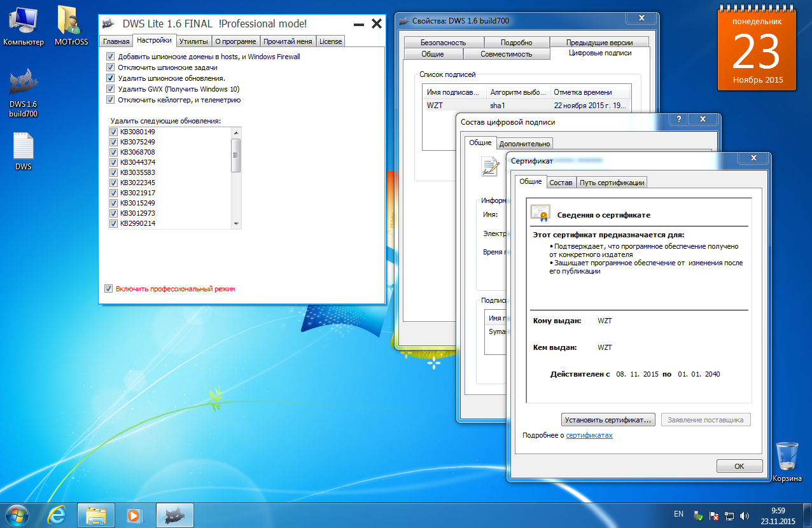Viewport: 812px width, 528px height.
Task: Open Дополнительно tab in signature details window
Action: (x=524, y=144)
